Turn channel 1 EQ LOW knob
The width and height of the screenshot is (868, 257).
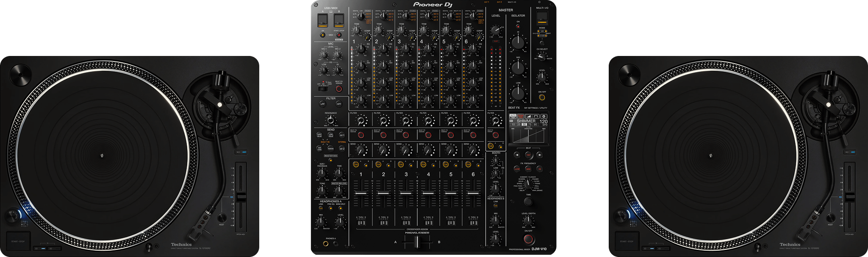coord(361,100)
